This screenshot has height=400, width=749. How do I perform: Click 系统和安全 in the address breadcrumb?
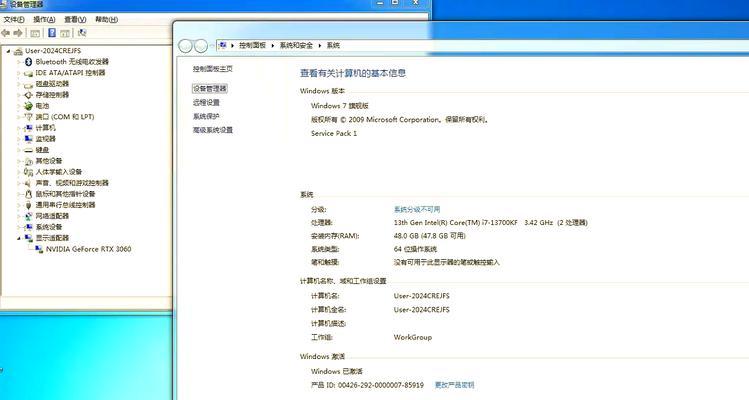[x=296, y=45]
